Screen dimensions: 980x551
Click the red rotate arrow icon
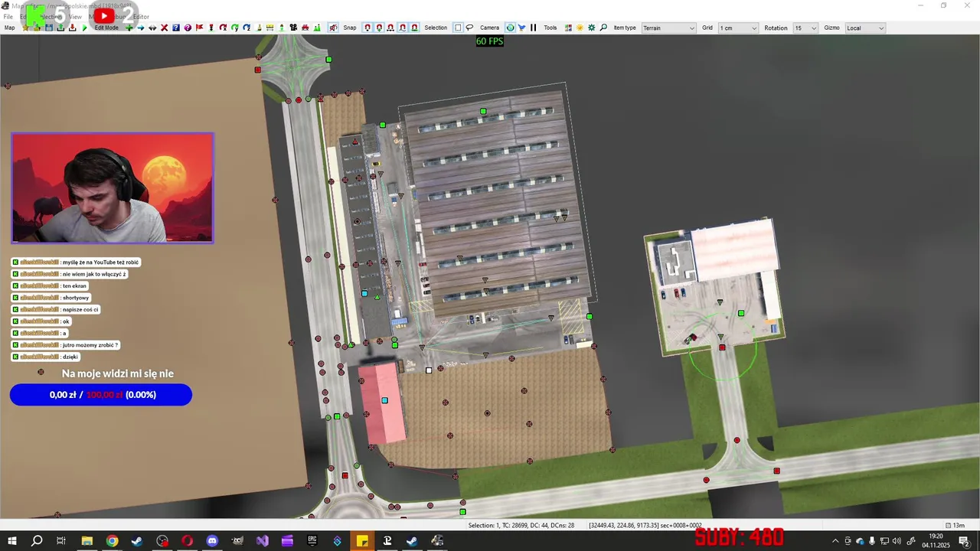tap(223, 28)
